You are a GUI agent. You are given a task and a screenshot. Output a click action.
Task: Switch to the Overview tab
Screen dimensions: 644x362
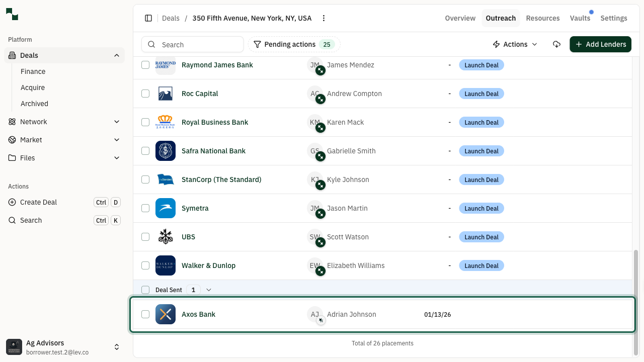(459, 18)
